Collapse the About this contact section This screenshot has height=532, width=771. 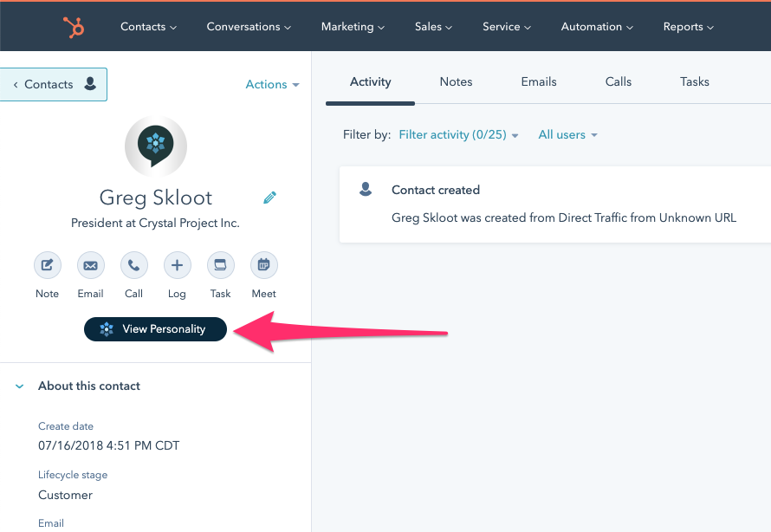pos(20,386)
